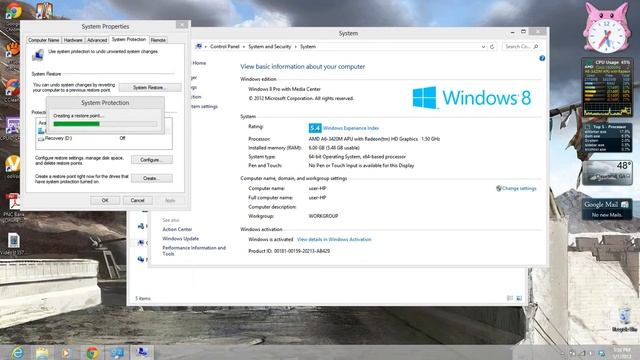
Task: Open Performance Information and Tools
Action: pos(194,251)
